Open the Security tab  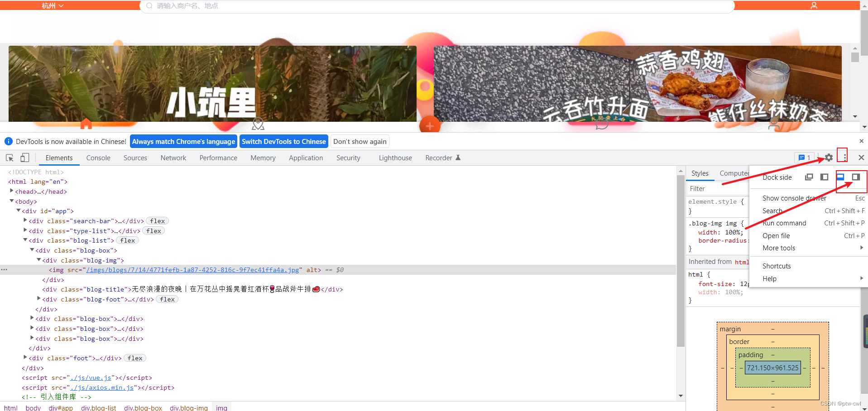tap(348, 158)
